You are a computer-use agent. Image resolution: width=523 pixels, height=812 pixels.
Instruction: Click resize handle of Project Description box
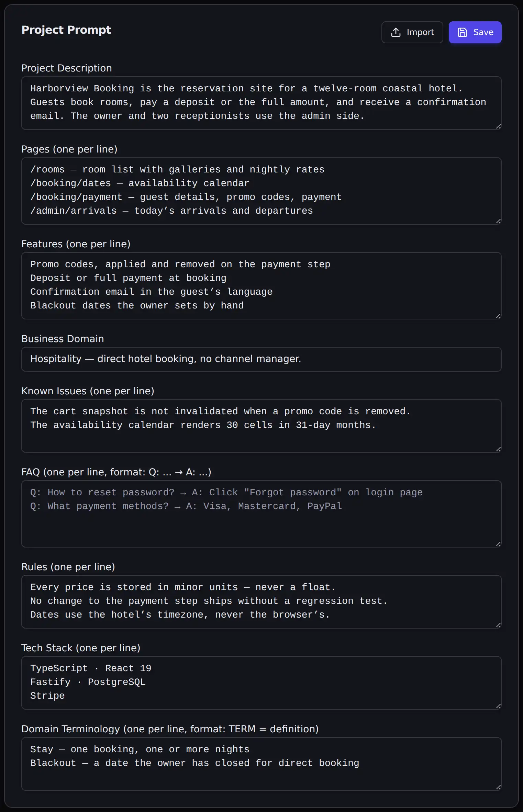(x=498, y=126)
